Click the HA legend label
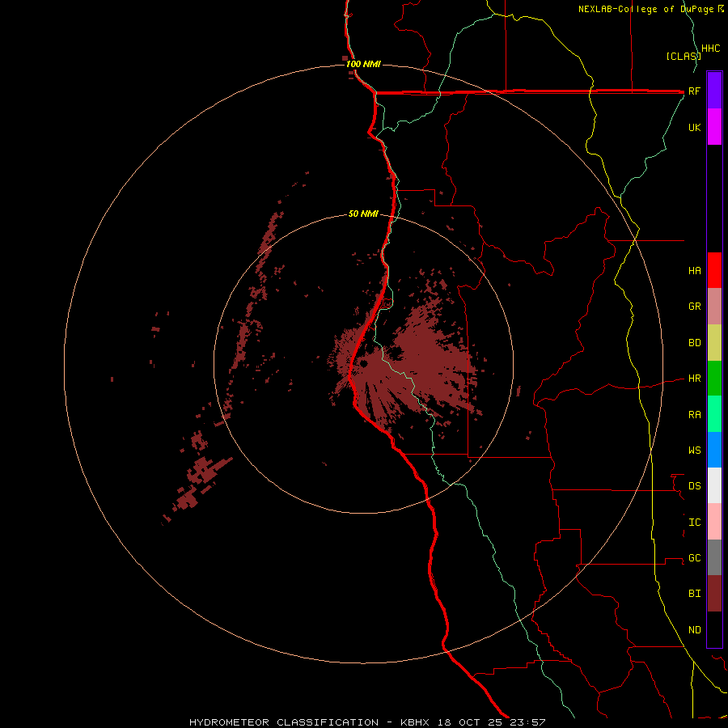 pos(694,271)
